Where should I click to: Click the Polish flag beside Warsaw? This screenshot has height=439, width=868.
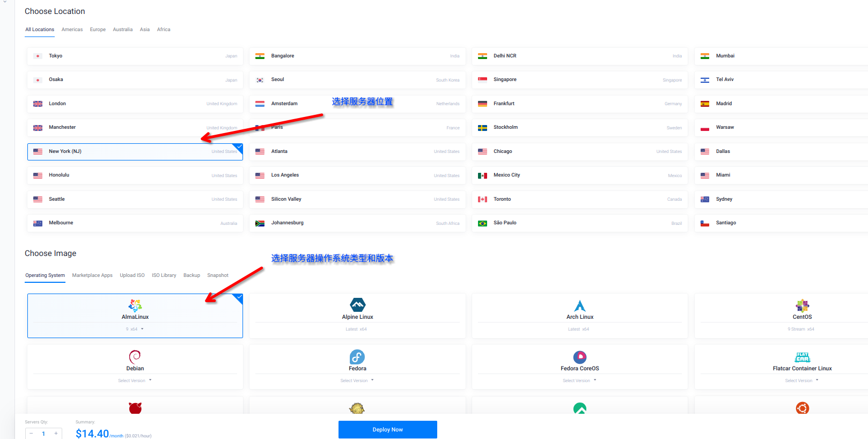click(x=705, y=128)
